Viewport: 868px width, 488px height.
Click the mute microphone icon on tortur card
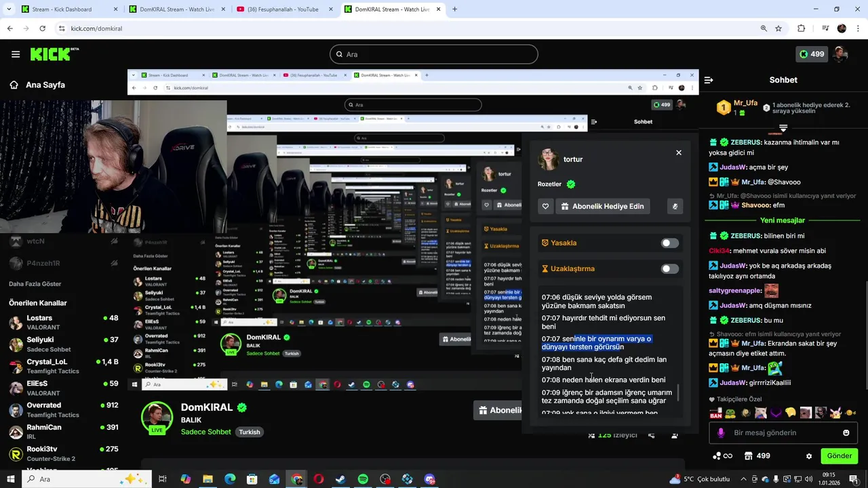click(675, 206)
